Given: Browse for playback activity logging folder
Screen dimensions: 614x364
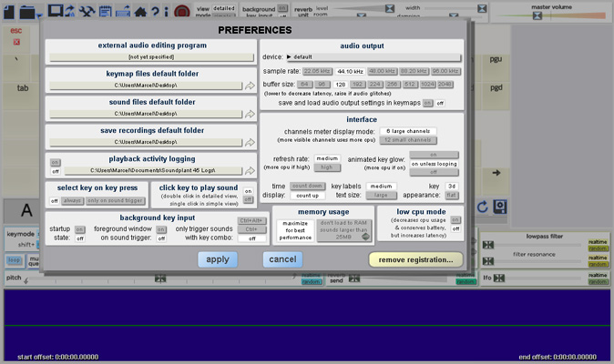Looking at the screenshot, I should click(x=251, y=170).
